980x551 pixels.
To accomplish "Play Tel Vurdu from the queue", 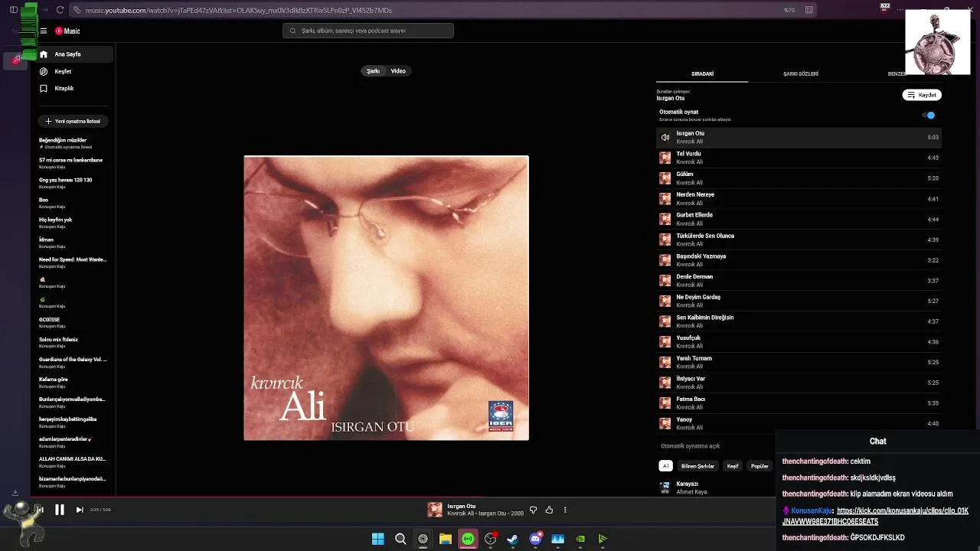I will click(x=799, y=158).
